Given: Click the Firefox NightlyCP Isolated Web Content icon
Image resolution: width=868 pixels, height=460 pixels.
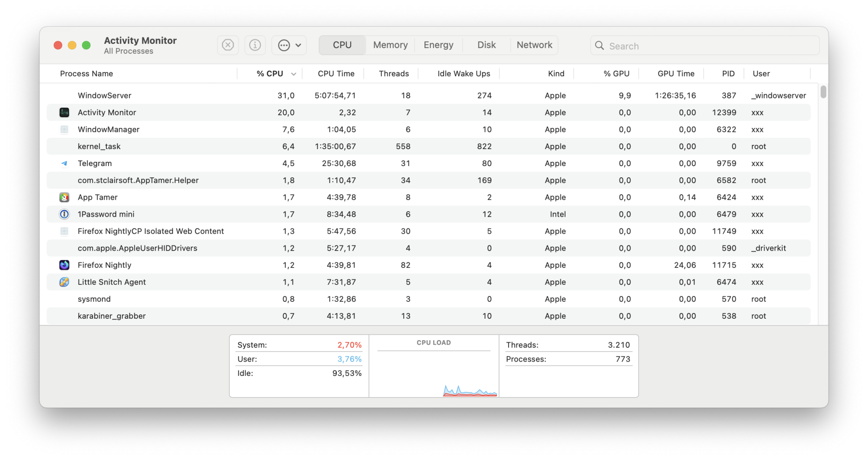Looking at the screenshot, I should tap(64, 231).
